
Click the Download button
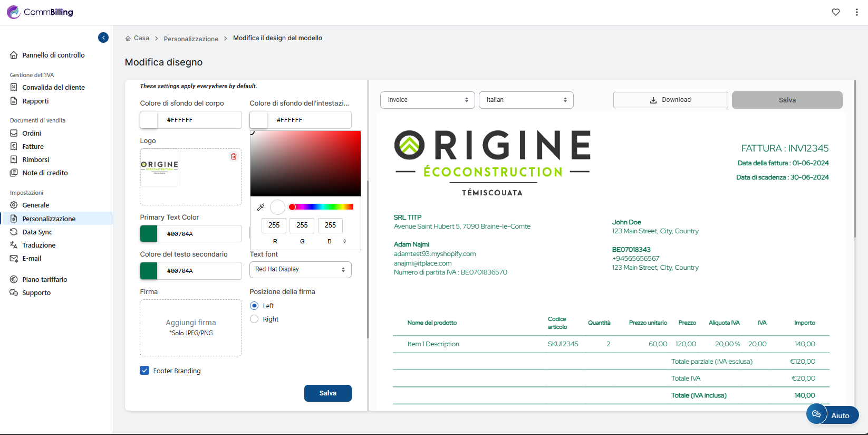coord(670,100)
